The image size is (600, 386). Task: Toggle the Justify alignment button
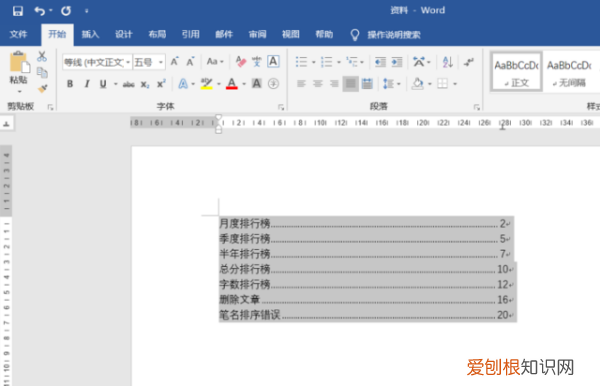(x=351, y=84)
